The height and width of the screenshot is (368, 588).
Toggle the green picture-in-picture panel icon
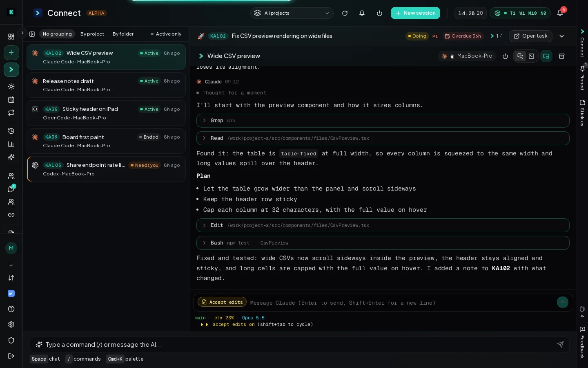click(x=546, y=56)
